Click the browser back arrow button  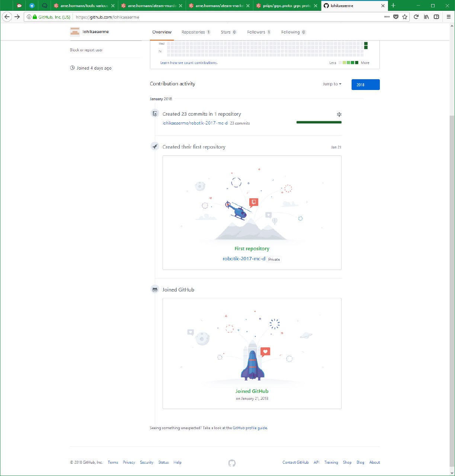coord(7,17)
